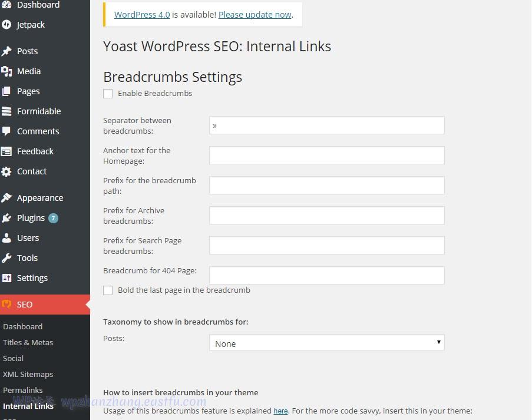
Task: Click the Comments speech bubble icon
Action: (x=6, y=131)
